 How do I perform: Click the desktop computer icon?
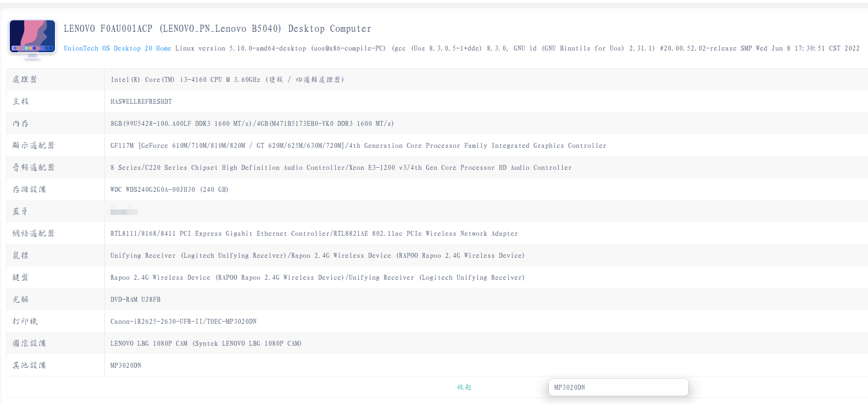pos(32,39)
